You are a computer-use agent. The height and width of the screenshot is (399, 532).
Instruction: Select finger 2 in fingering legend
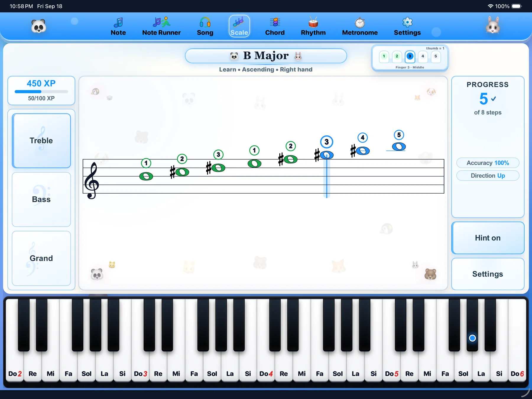click(x=397, y=56)
